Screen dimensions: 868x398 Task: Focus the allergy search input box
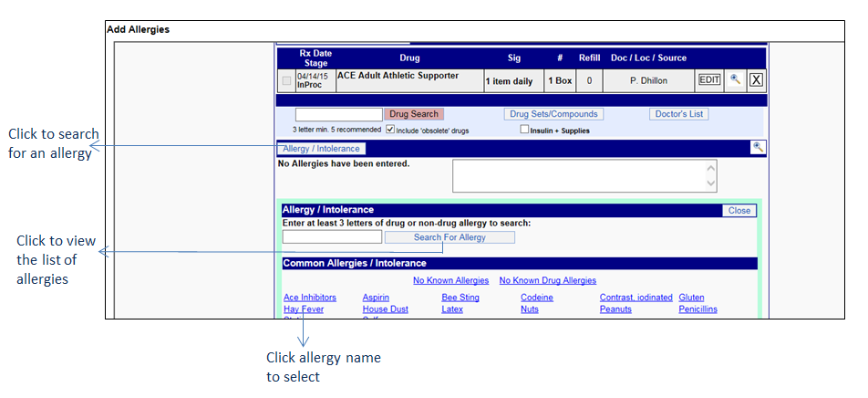tap(332, 237)
